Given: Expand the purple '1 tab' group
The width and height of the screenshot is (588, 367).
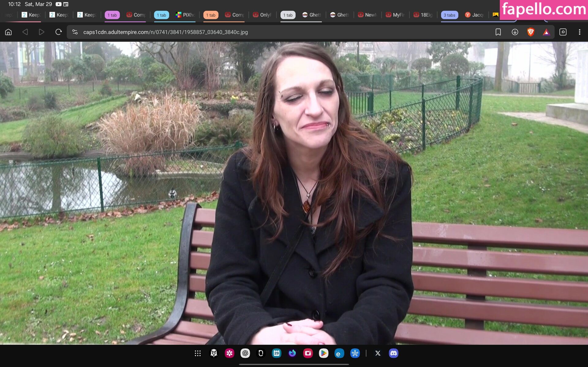Looking at the screenshot, I should (x=112, y=15).
